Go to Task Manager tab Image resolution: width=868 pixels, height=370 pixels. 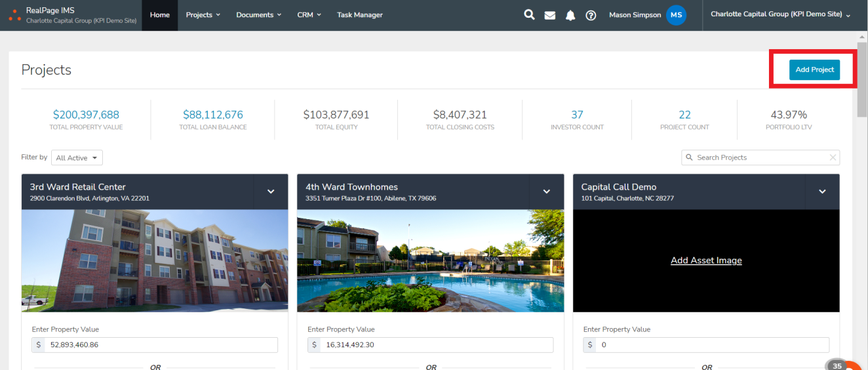(x=359, y=15)
